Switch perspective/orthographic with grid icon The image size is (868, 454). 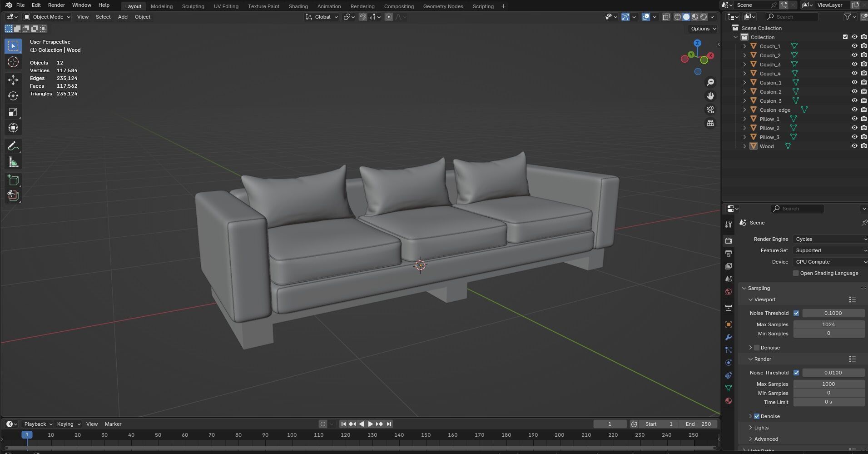pos(710,123)
